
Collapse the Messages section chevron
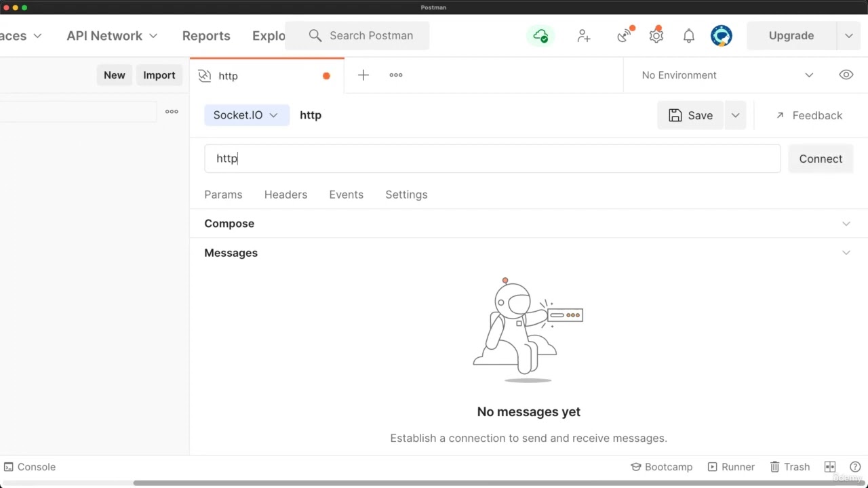(x=846, y=253)
